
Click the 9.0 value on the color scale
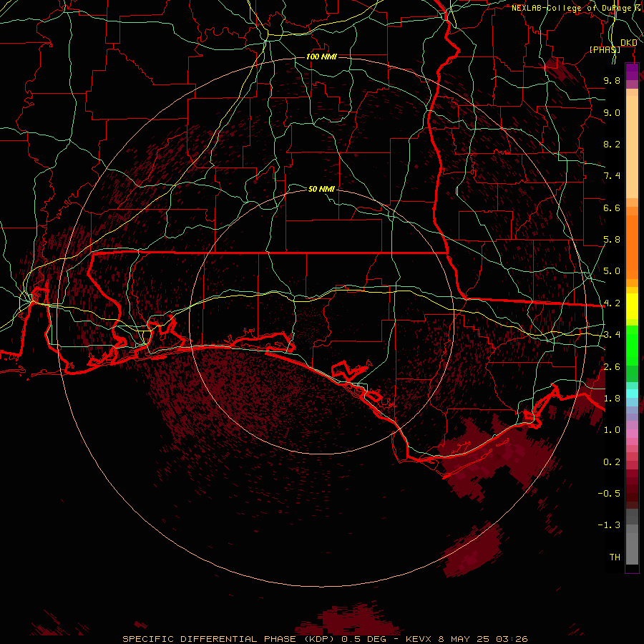coord(612,112)
